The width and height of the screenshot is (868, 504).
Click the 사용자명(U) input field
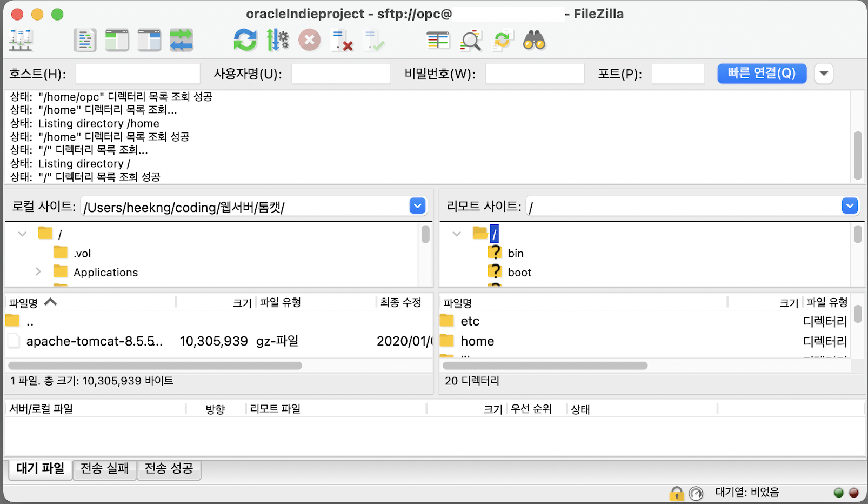341,74
